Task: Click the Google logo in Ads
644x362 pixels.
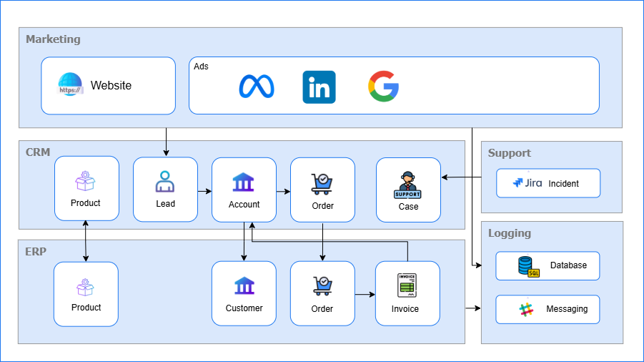Action: coord(384,87)
